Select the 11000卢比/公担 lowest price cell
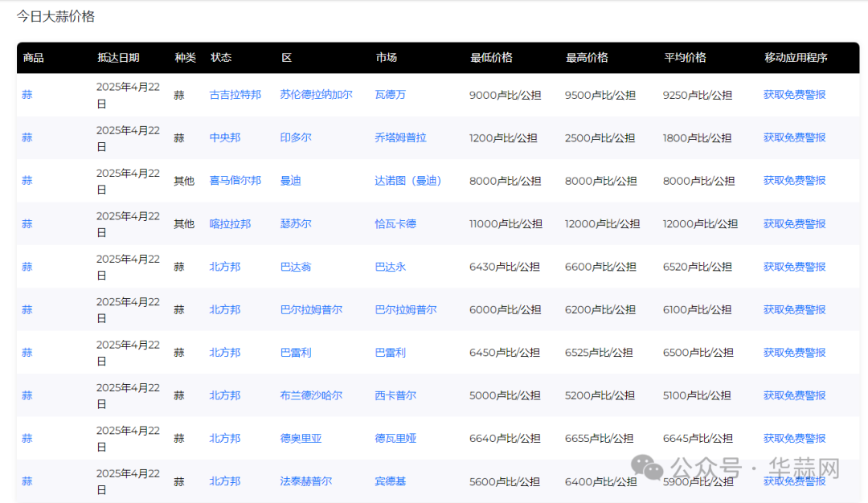868x503 pixels. coord(506,224)
